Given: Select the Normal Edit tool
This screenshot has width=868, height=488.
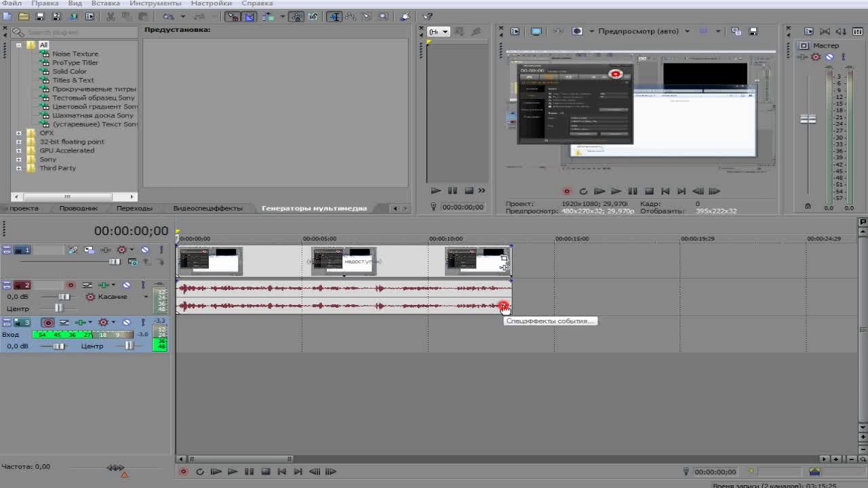Looking at the screenshot, I should (334, 16).
